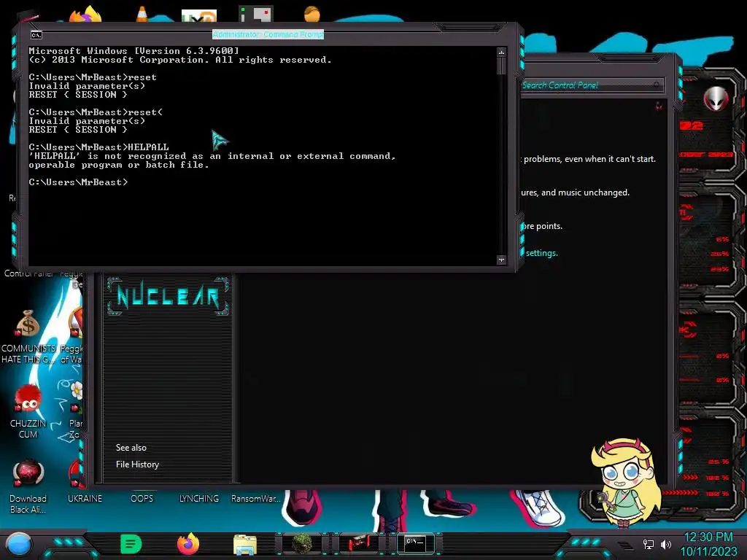Open the Command Prompt window system-menu icon
The image size is (747, 560).
point(36,35)
